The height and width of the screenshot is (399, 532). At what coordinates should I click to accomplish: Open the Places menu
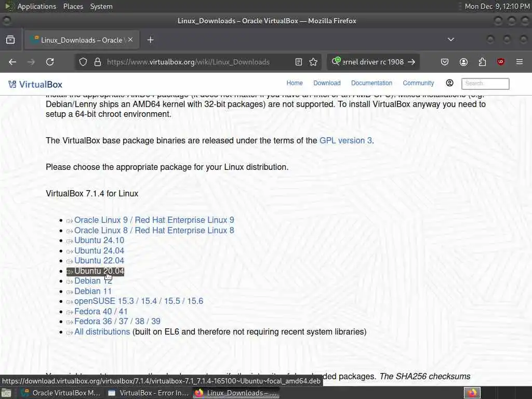(73, 6)
